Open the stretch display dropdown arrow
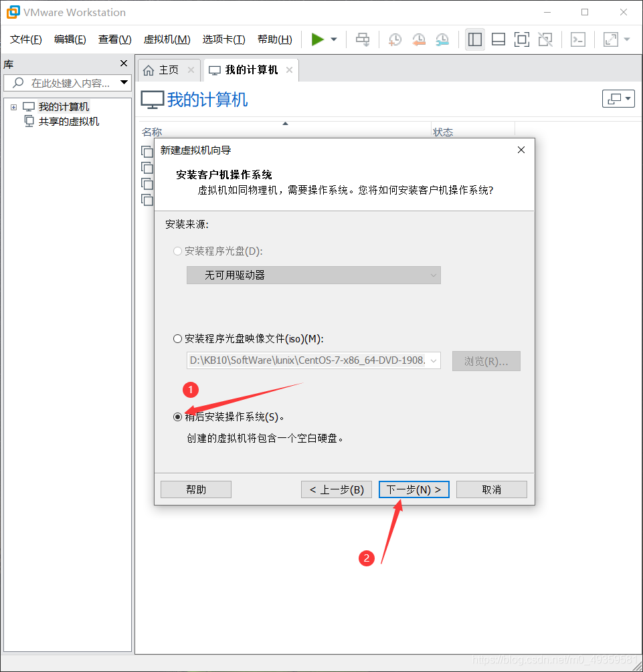 pyautogui.click(x=627, y=39)
